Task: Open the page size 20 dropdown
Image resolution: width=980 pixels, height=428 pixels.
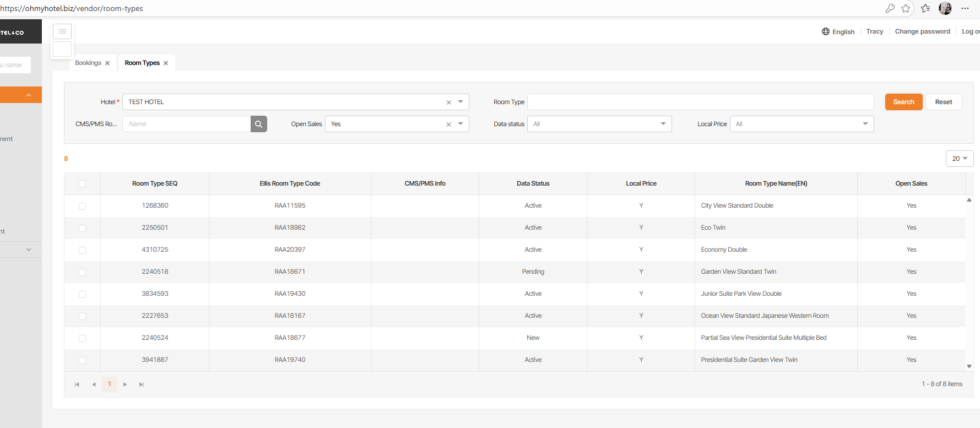Action: (960, 159)
